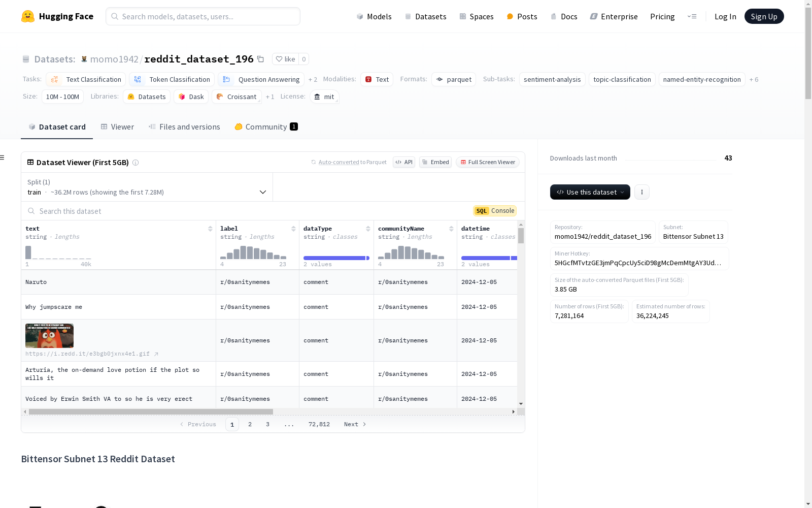Open the info icon beside Dataset Viewer title
Image resolution: width=812 pixels, height=508 pixels.
136,163
